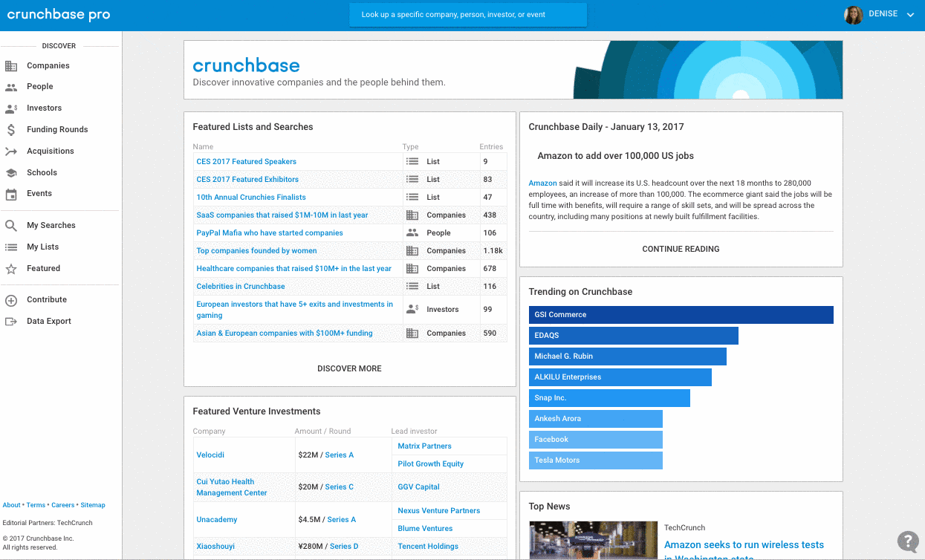
Task: Click the help question mark icon
Action: tap(907, 541)
